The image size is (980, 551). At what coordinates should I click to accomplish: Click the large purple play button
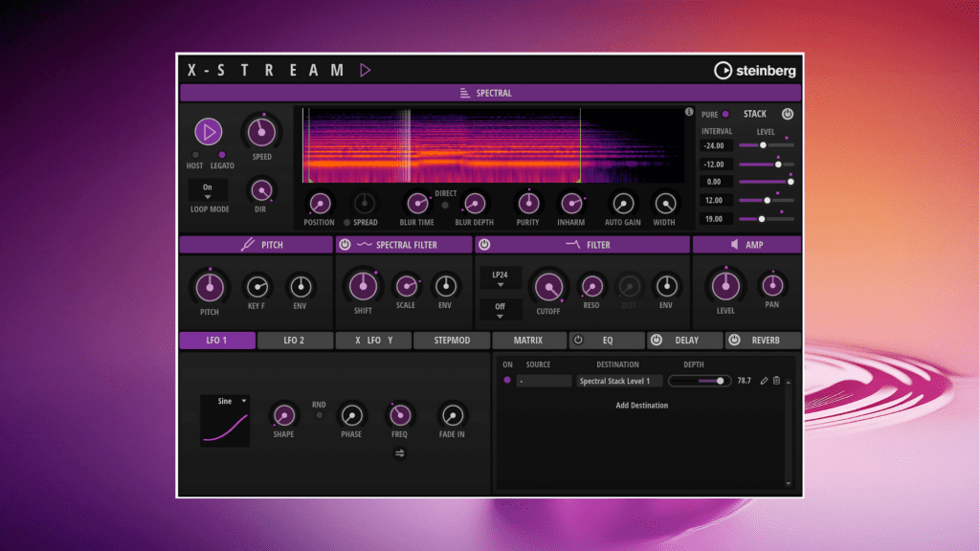(208, 132)
